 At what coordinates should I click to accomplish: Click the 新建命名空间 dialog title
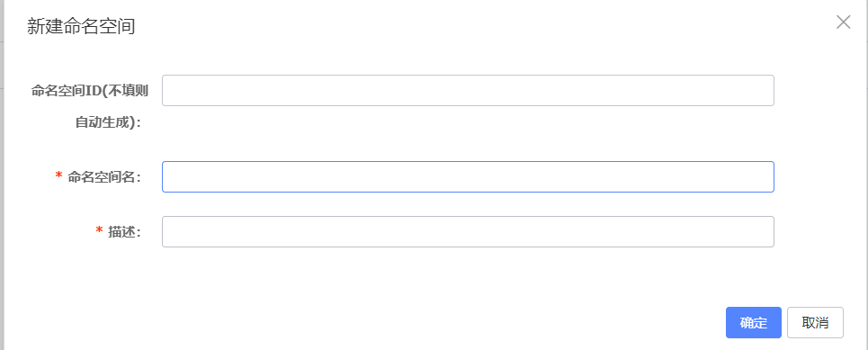click(x=81, y=27)
